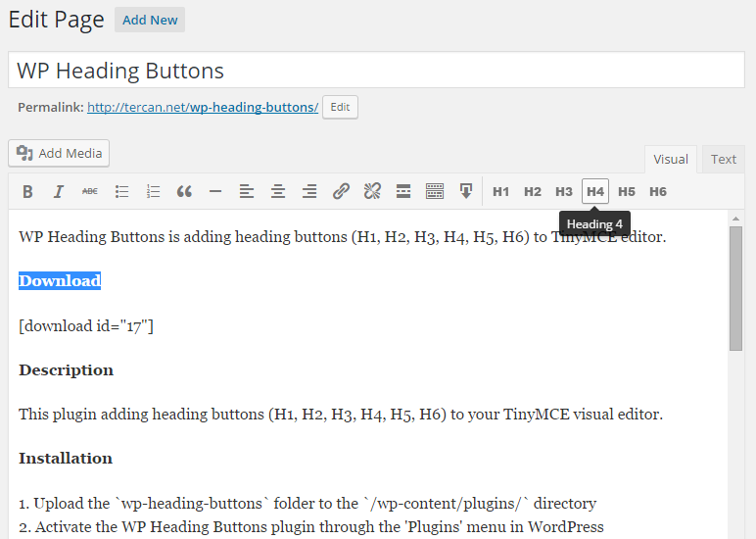Align text left
Viewport: 756px width, 539px height.
247,191
